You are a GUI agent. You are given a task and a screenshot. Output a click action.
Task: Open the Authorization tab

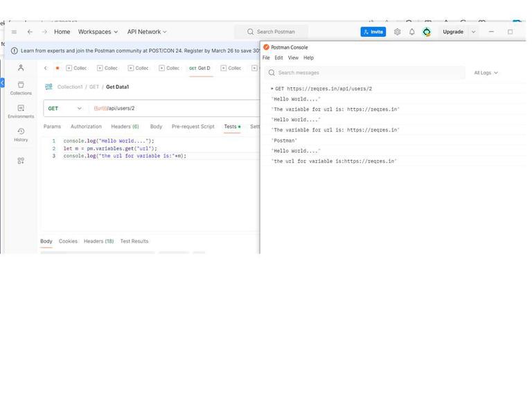click(x=86, y=127)
